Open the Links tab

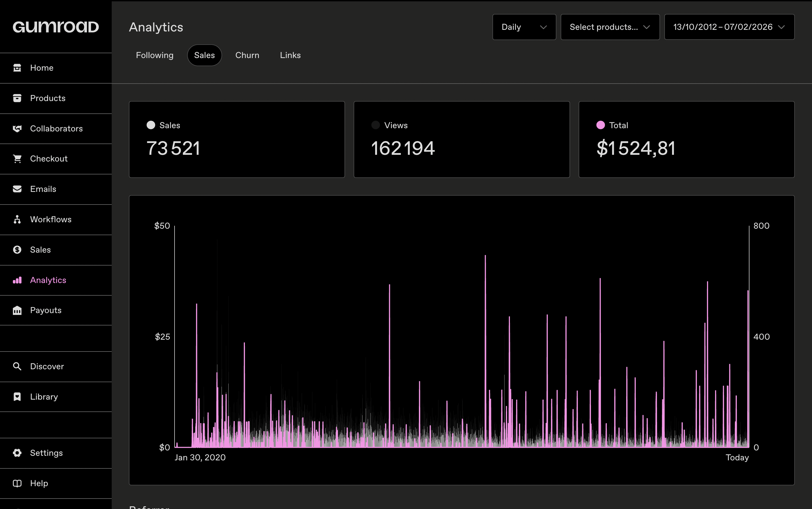pyautogui.click(x=290, y=55)
